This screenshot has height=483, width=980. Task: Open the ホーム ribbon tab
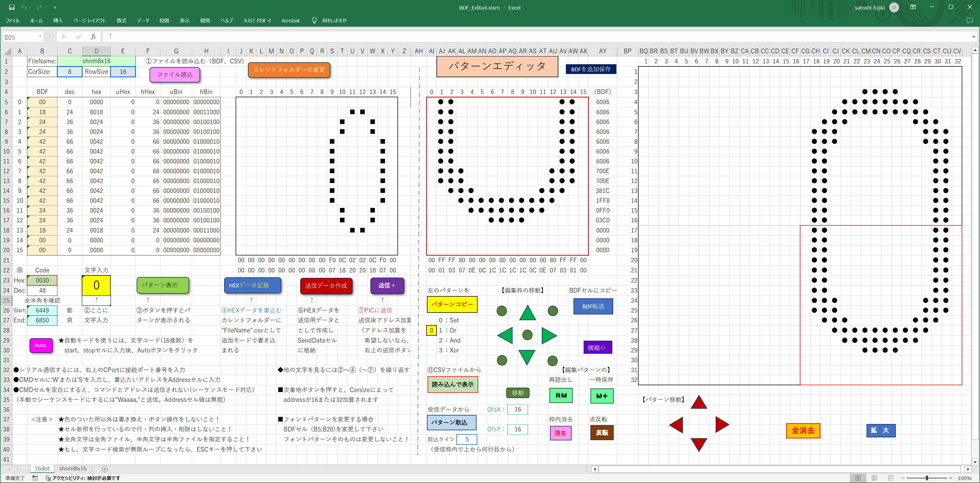(37, 20)
